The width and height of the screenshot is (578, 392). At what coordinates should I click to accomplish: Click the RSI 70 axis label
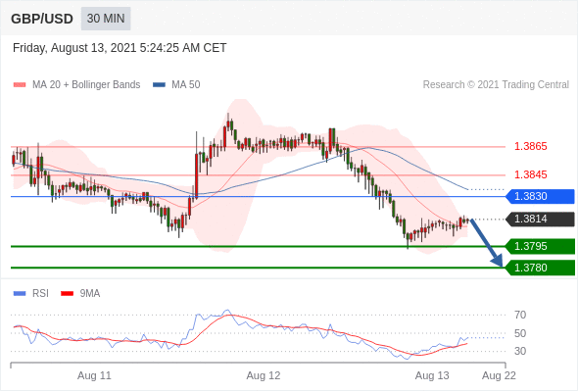(x=520, y=315)
